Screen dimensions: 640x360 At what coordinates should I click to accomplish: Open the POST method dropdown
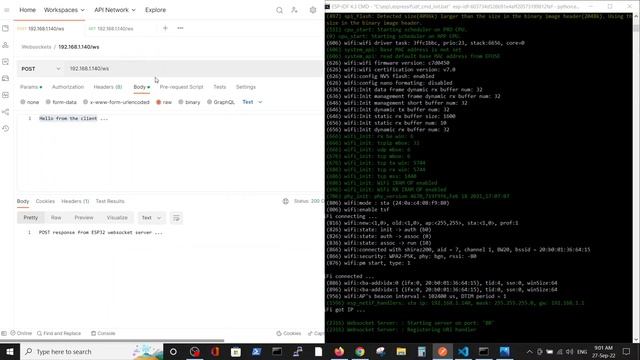point(41,69)
